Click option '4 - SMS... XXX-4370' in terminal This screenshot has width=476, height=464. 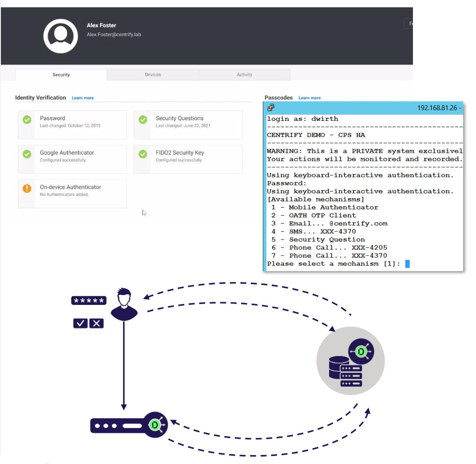click(313, 231)
